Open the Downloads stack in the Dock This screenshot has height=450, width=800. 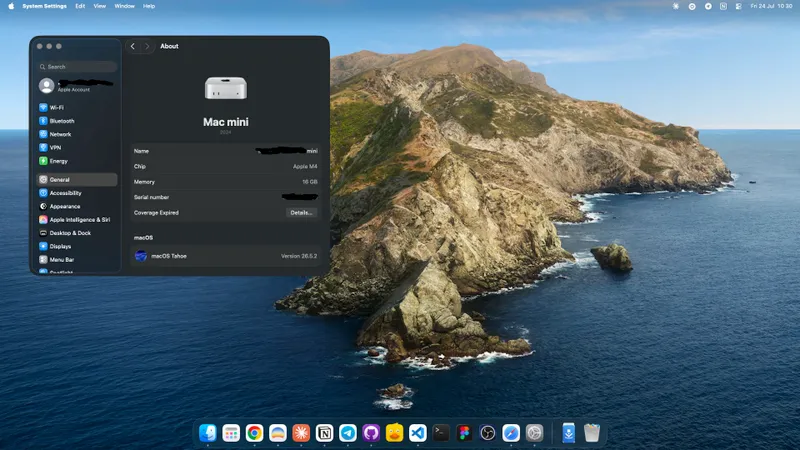pos(568,433)
